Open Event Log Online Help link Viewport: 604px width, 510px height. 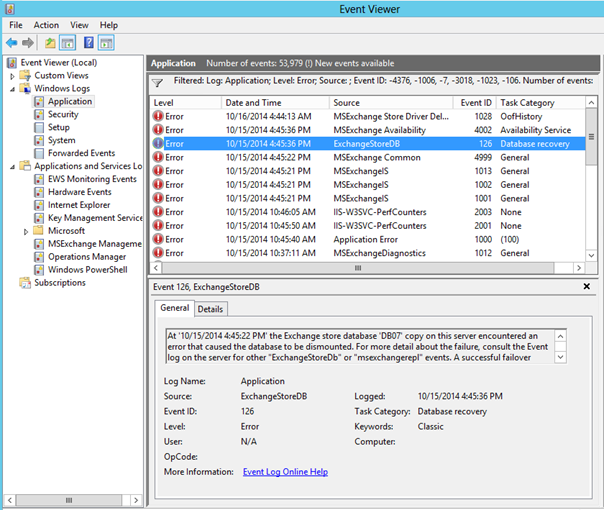click(285, 472)
